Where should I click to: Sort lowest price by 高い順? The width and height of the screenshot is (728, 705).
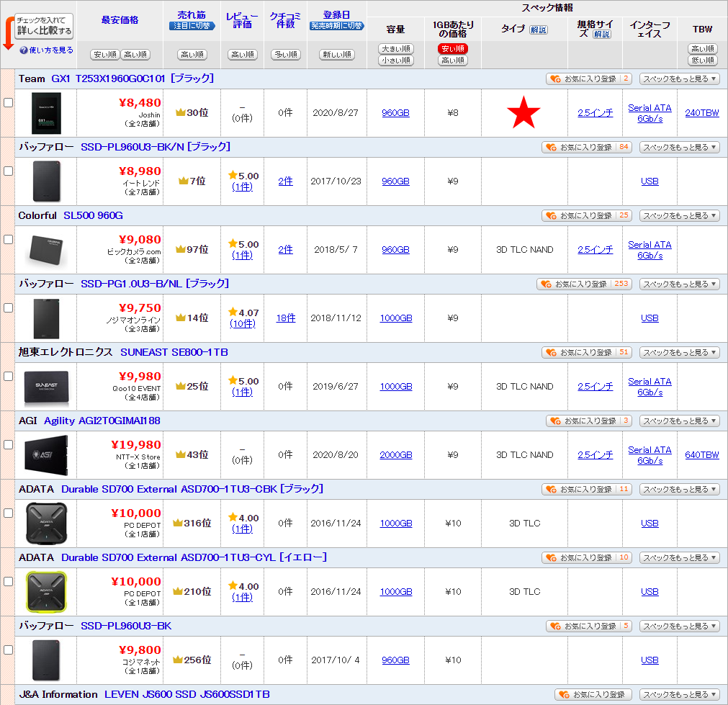coord(135,54)
